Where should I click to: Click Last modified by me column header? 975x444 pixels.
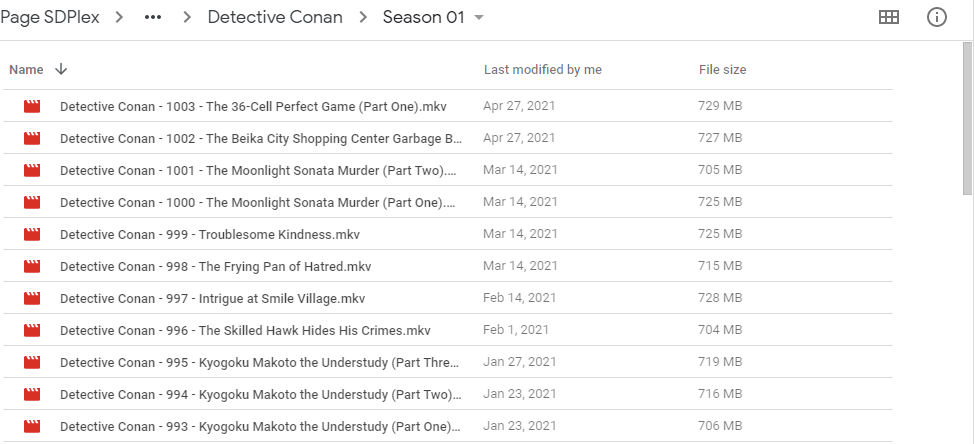[542, 70]
